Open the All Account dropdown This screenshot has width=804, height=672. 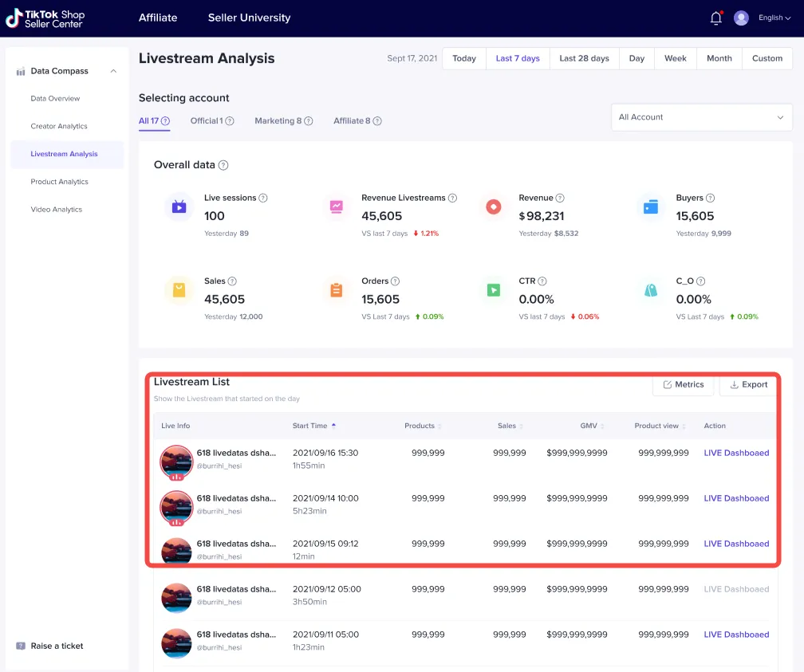pos(701,117)
